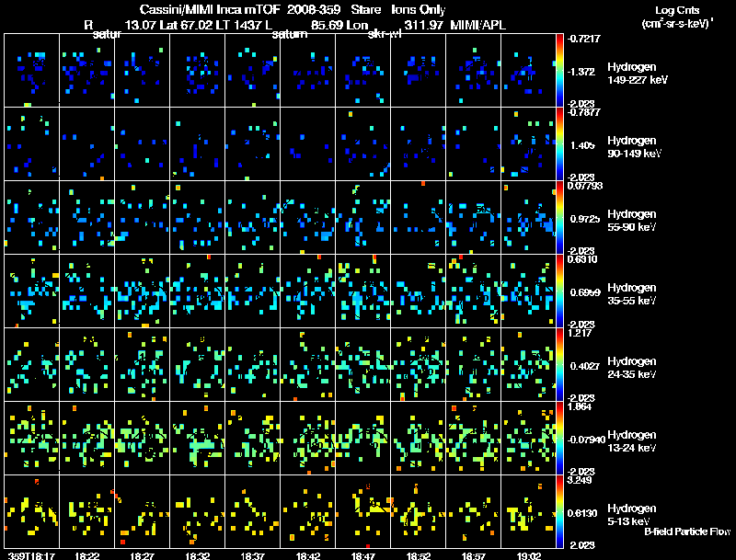Click the "-0.7877" colorbar value

click(x=583, y=112)
